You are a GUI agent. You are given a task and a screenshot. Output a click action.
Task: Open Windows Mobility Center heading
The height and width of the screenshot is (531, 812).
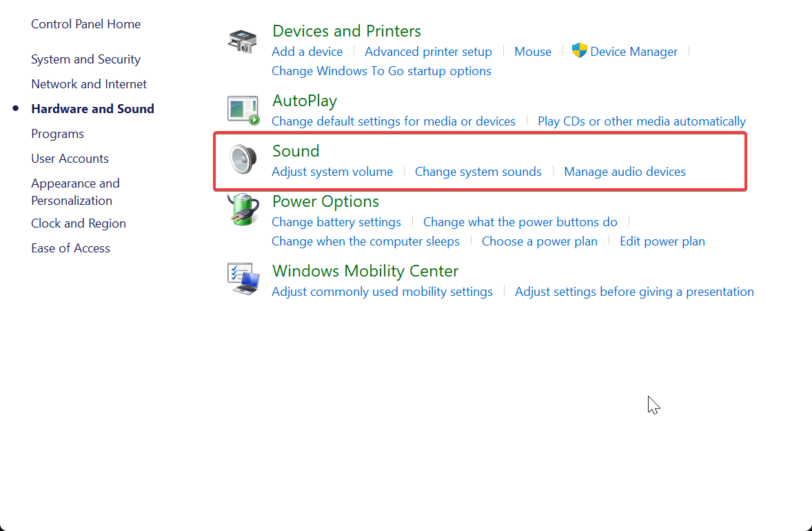[x=365, y=271]
